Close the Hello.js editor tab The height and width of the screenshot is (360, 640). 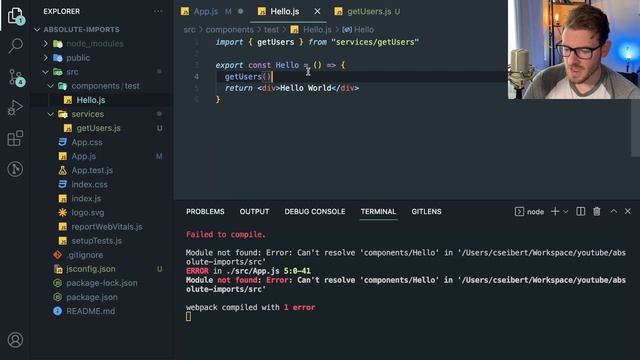pos(317,11)
